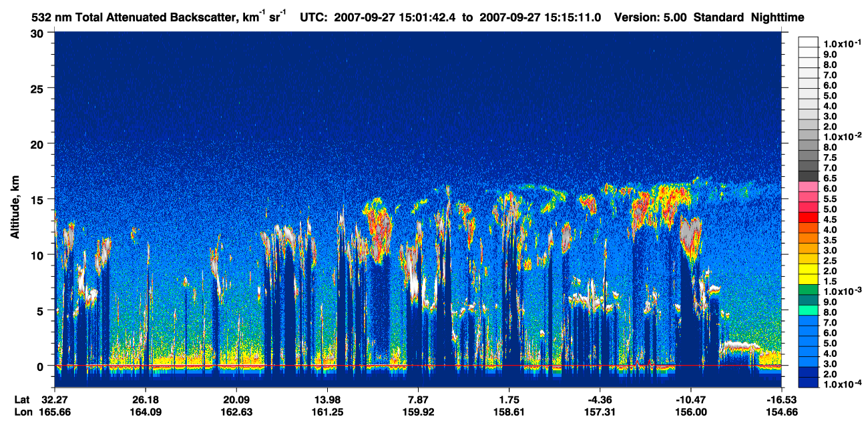The width and height of the screenshot is (868, 445).
Task: Click latitude value 13.98
Action: (x=327, y=399)
